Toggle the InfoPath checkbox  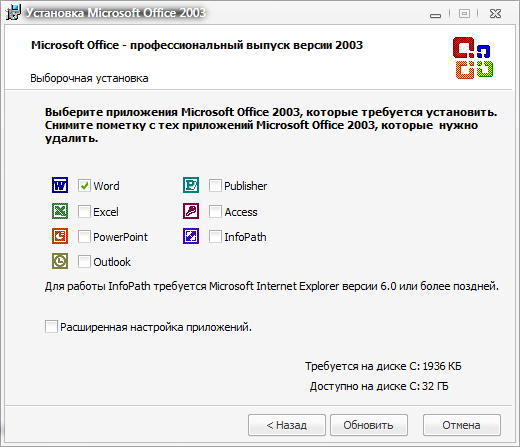215,236
